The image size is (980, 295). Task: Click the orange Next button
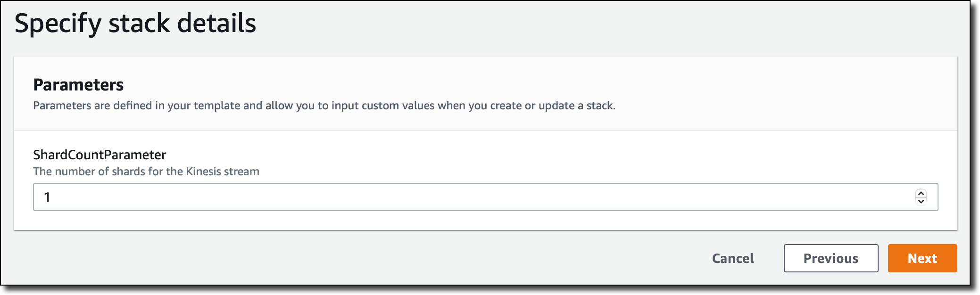[922, 258]
